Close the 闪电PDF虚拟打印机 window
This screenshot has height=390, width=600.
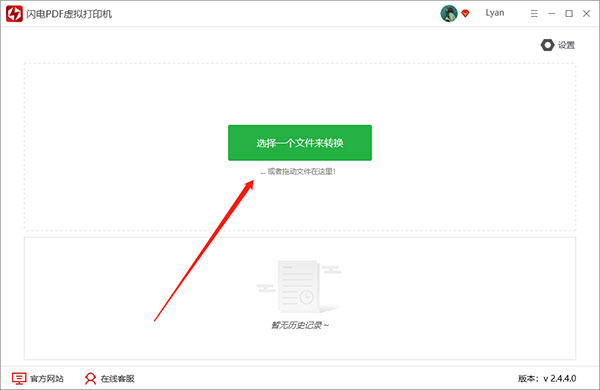pyautogui.click(x=586, y=14)
